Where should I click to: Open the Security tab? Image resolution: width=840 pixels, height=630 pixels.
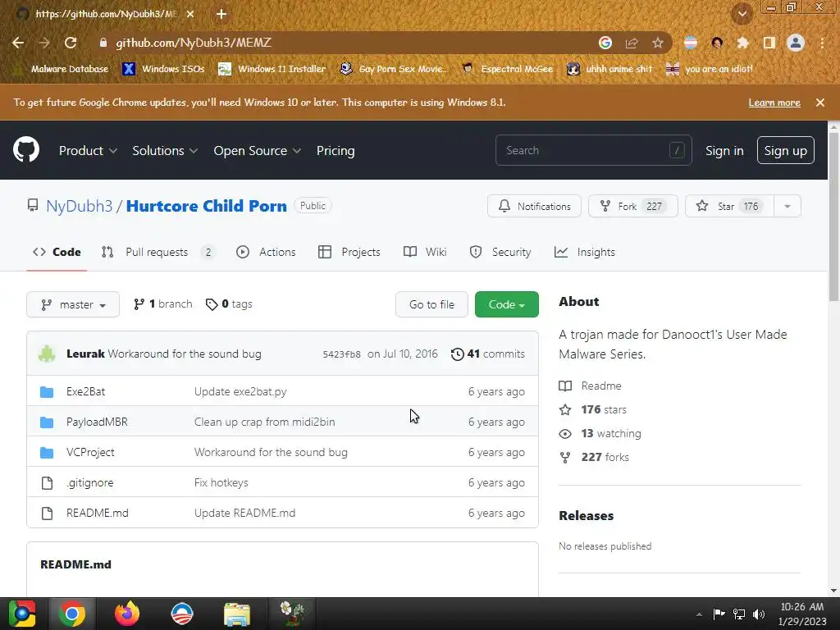tap(500, 253)
